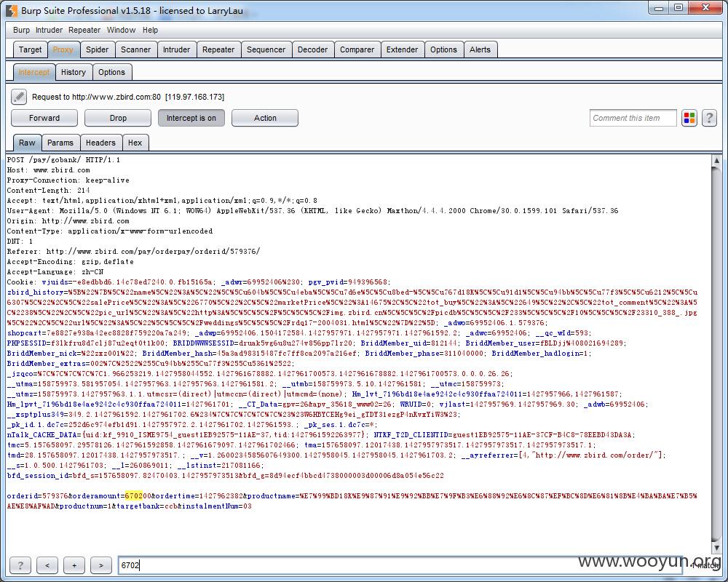Click the POST /pay/gobank/ request line
Screen dimensions: 728x582
pyautogui.click(x=63, y=159)
